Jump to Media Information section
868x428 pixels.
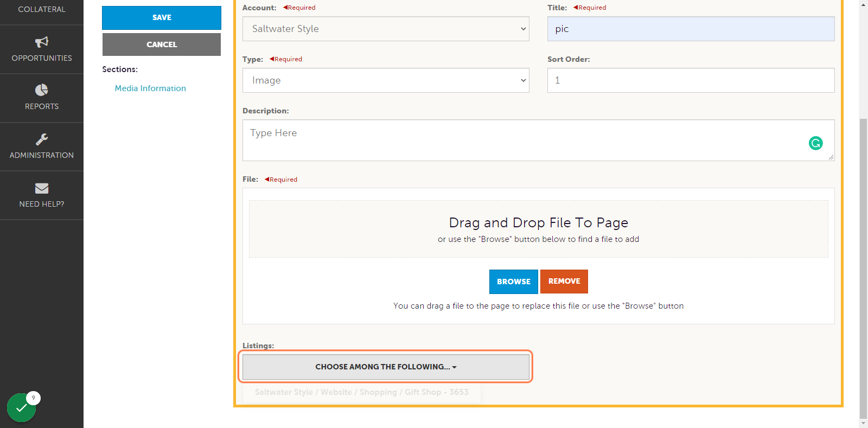point(150,88)
